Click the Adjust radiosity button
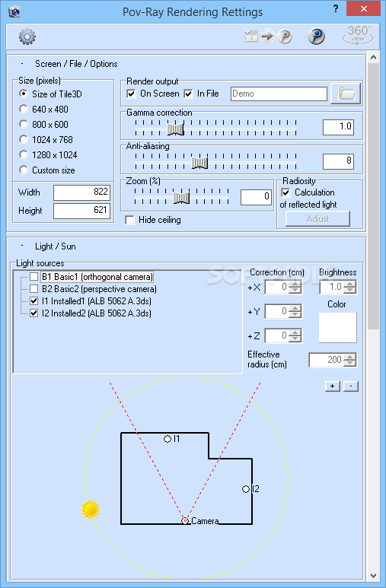 pos(317,219)
